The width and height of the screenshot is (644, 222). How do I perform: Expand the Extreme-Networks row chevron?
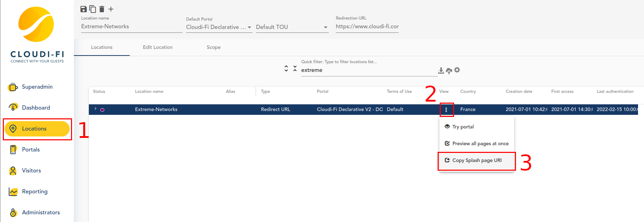click(x=95, y=109)
